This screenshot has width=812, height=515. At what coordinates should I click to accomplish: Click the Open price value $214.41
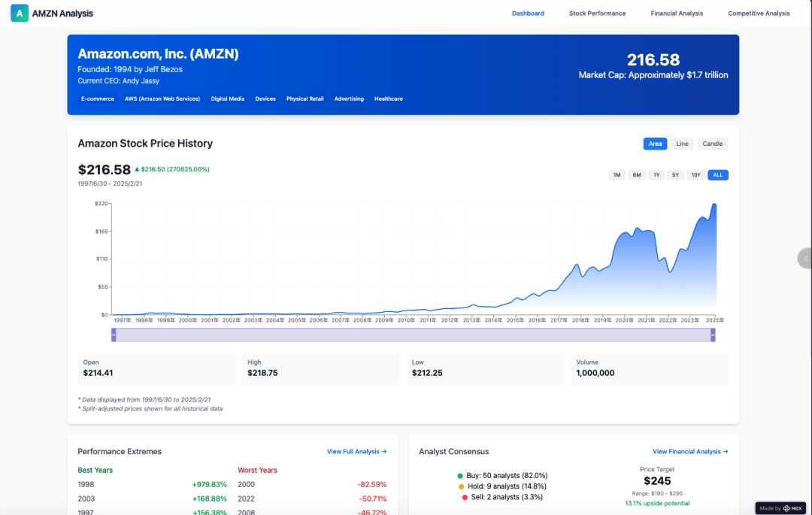pos(98,373)
